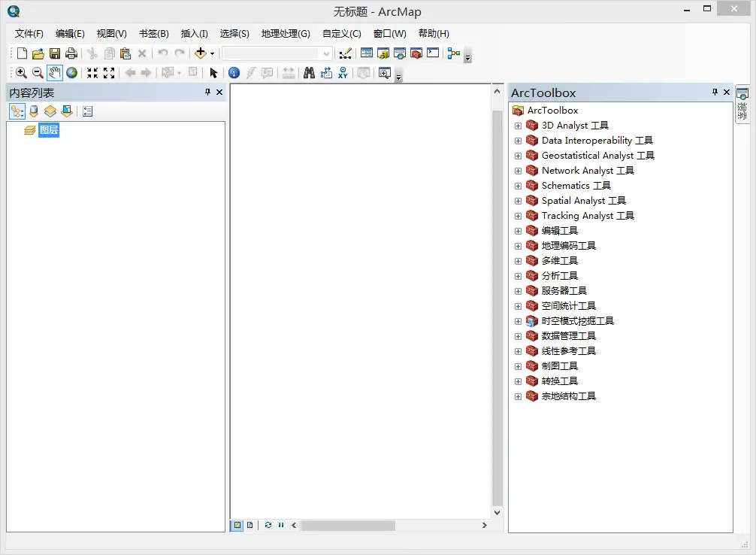Click the Full Extent globe
This screenshot has width=756, height=555.
pyautogui.click(x=72, y=73)
